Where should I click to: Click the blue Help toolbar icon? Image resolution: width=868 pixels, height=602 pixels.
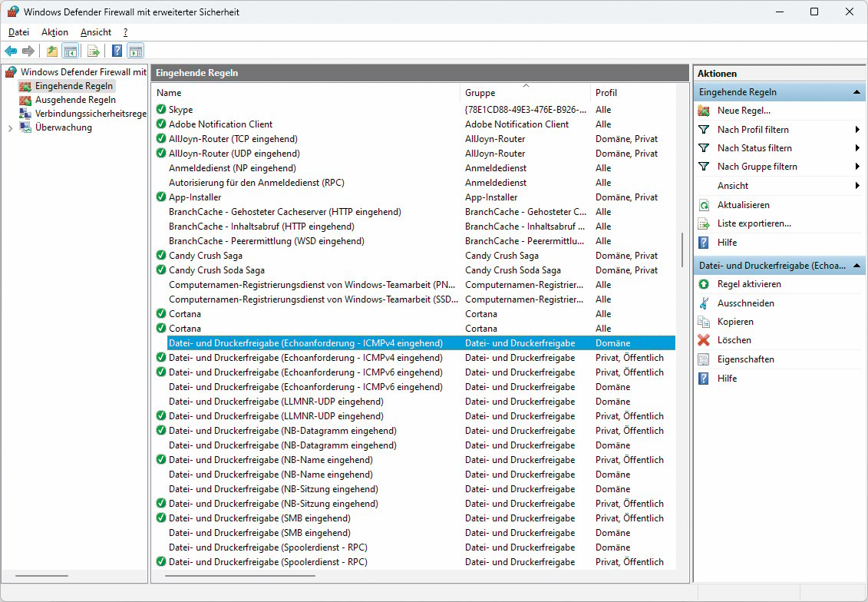117,51
